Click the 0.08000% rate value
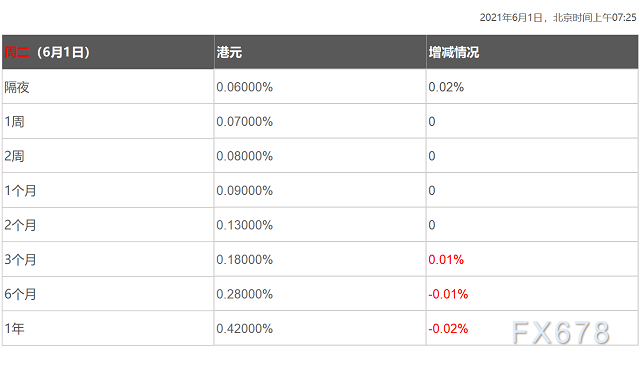640x368 pixels. (244, 156)
